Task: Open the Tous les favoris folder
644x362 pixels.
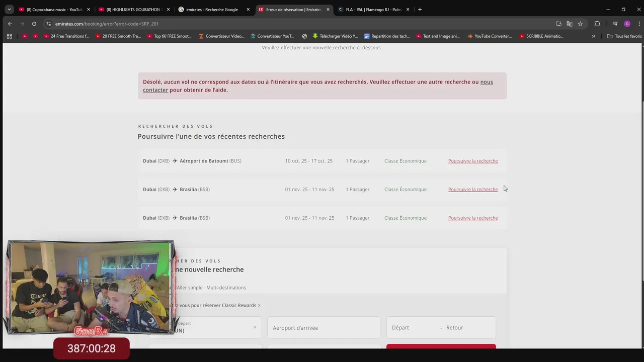Action: 624,36
